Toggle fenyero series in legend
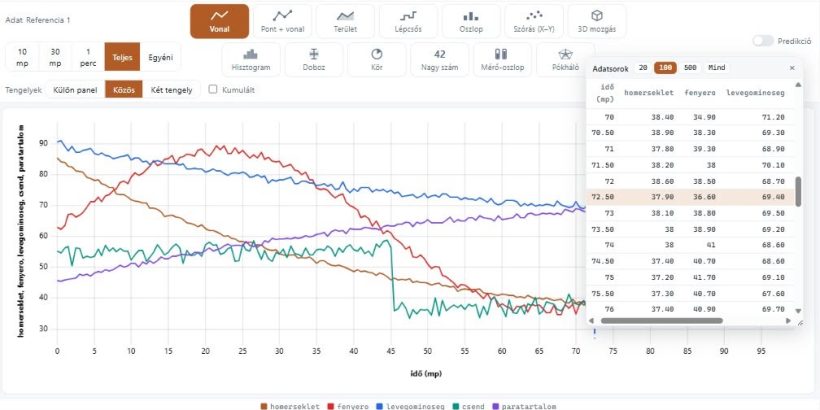 348,406
